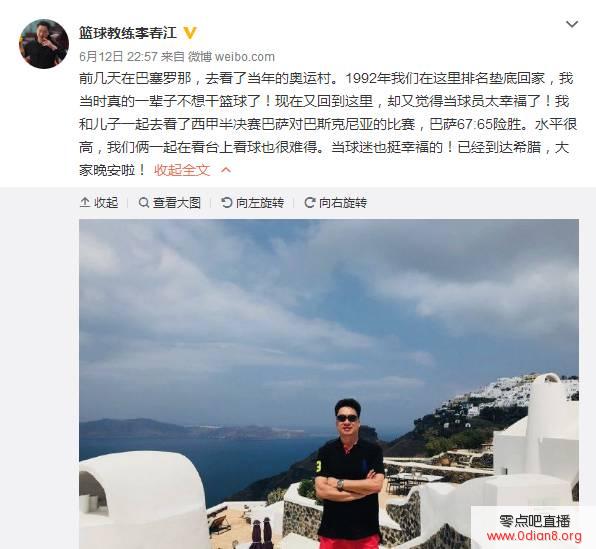Click the www.0dian8.org watermark URL

pyautogui.click(x=534, y=536)
